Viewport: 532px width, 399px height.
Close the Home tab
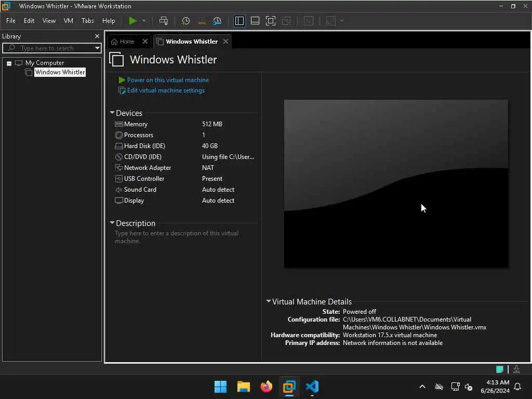pos(145,42)
